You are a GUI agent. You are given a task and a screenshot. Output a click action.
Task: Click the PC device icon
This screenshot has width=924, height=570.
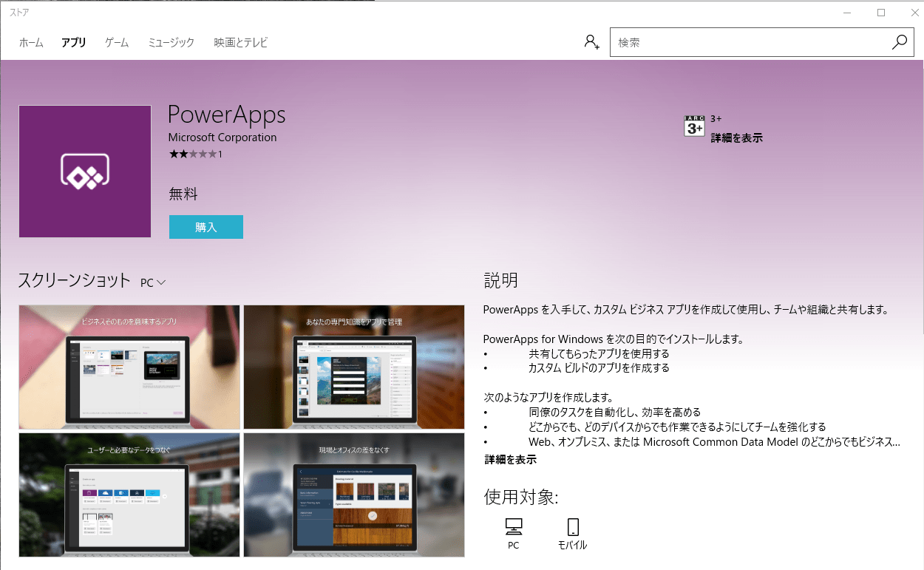(514, 526)
